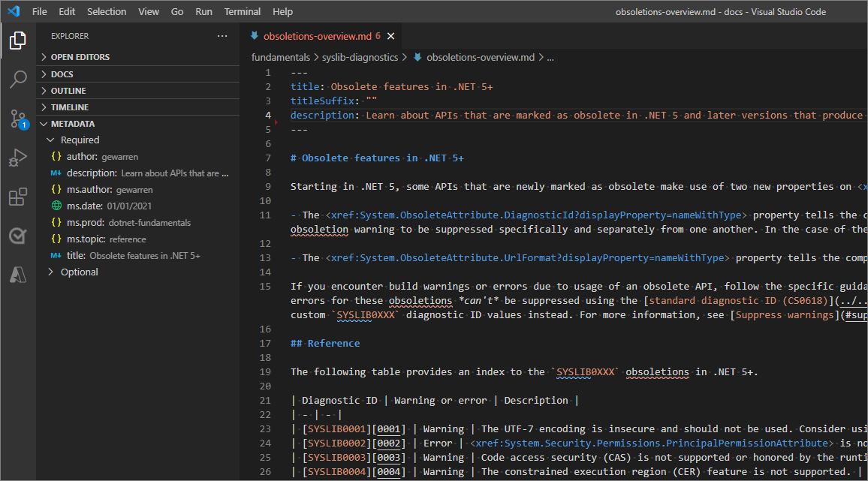The height and width of the screenshot is (481, 868).
Task: Open Source Control view with 1 badge
Action: point(18,119)
